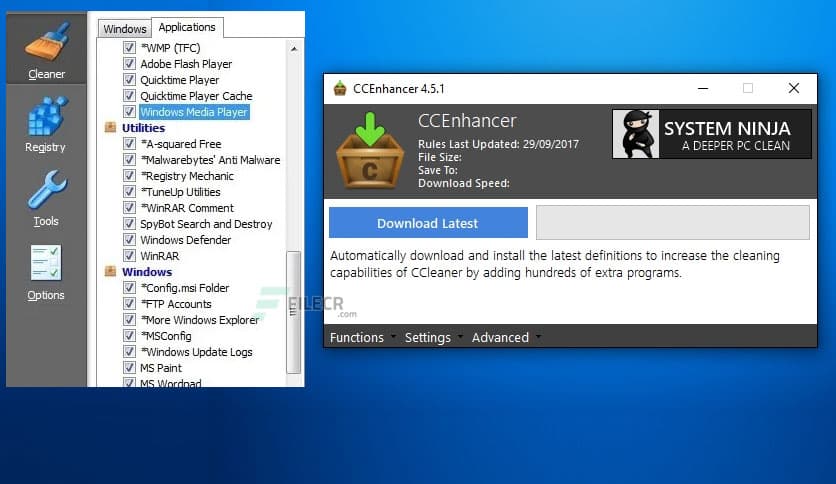The image size is (836, 484).
Task: Toggle the Windows Defender checkbox
Action: pos(129,240)
